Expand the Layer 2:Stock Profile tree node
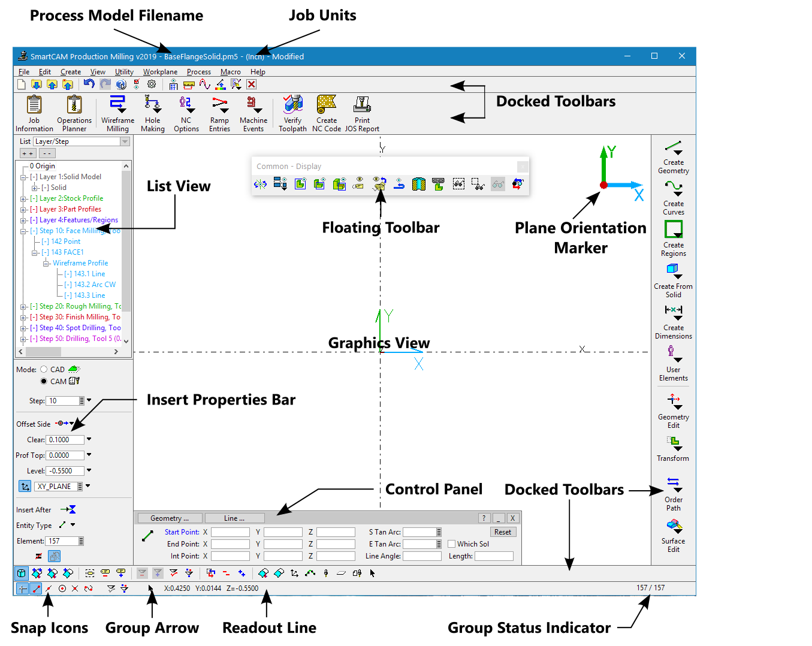Viewport: 812px width, 646px height. coord(23,198)
